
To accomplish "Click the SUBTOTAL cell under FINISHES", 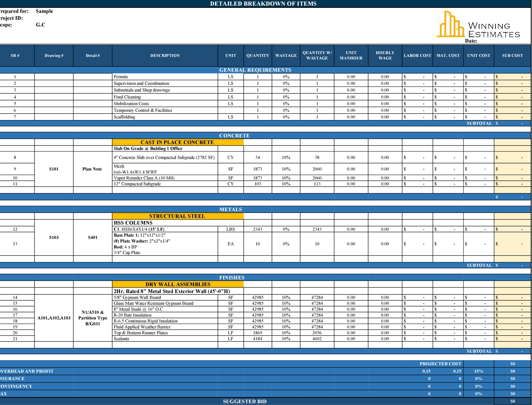I will pos(480,351).
